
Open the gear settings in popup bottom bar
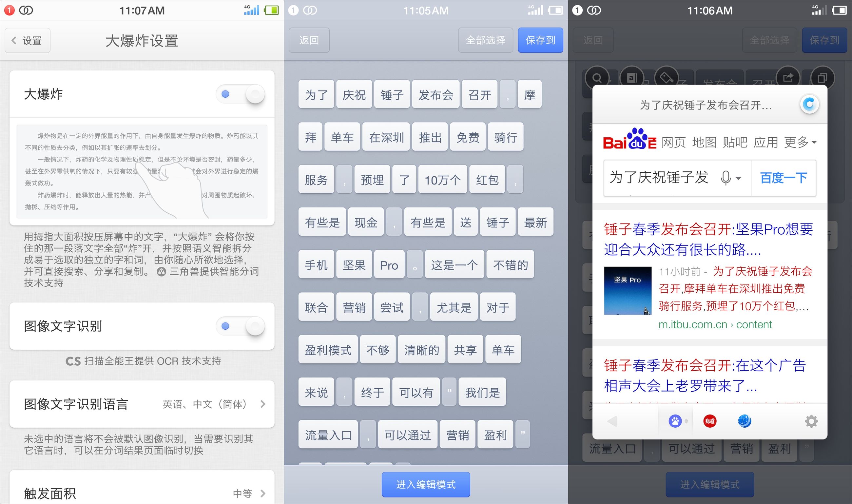click(x=811, y=421)
